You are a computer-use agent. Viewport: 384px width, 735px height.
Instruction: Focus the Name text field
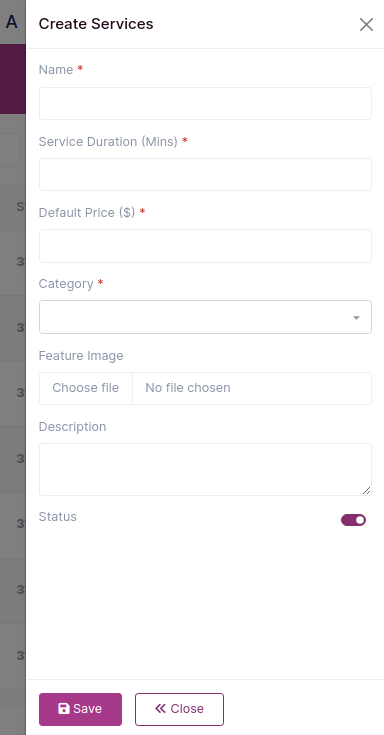tap(205, 103)
